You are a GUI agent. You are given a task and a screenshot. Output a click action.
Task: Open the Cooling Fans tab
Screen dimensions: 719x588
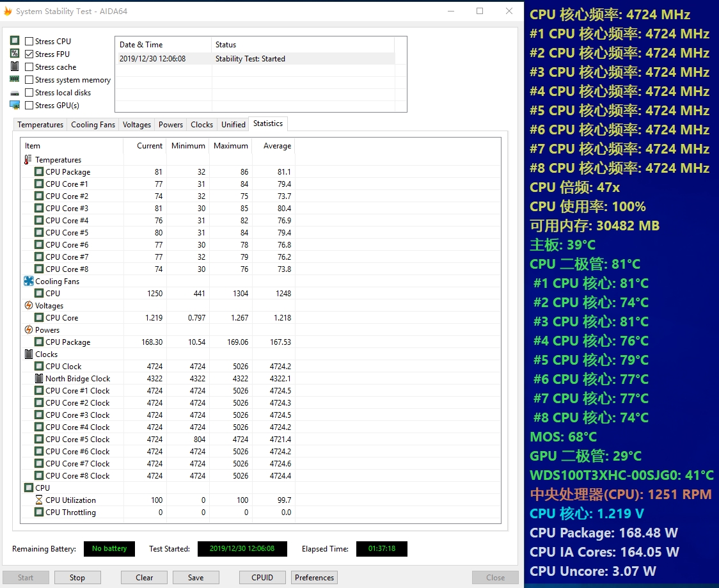(x=93, y=125)
